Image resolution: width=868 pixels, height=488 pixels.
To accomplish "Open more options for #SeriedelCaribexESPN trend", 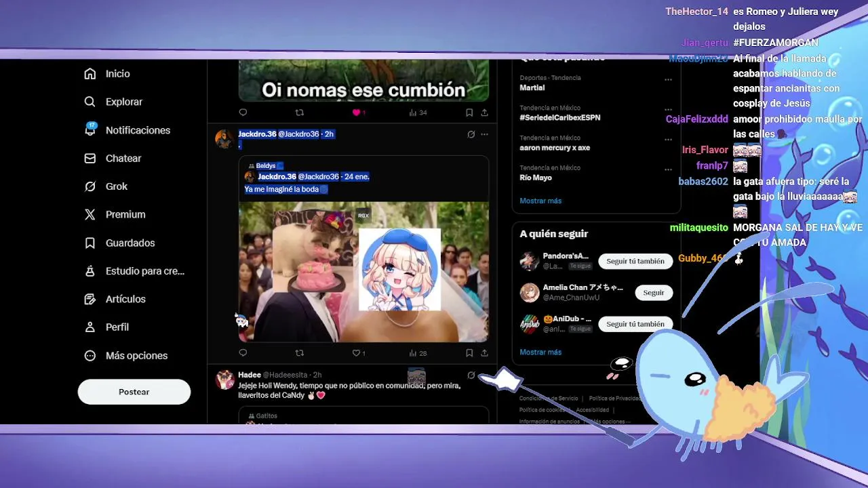I will [x=668, y=109].
